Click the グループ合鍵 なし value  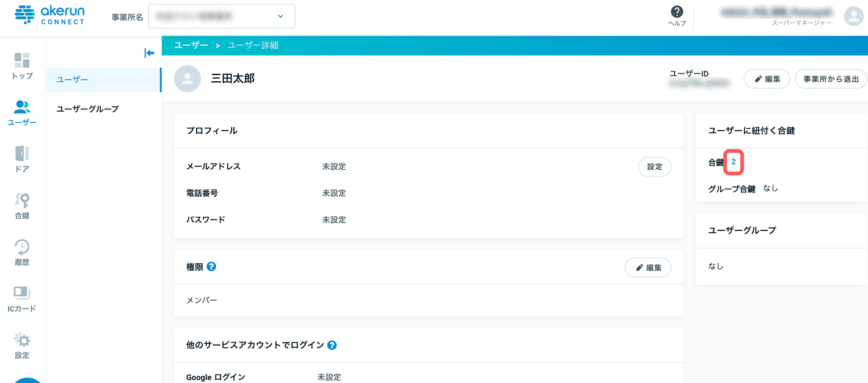click(x=771, y=189)
